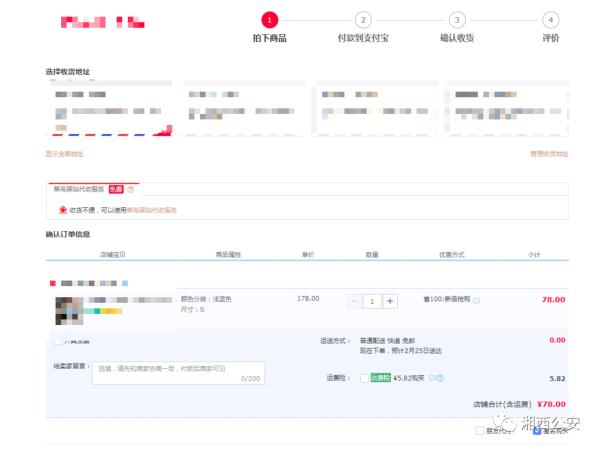Viewport: 600px width, 450px height.
Task: Click the product thumbnail image
Action: tap(68, 311)
